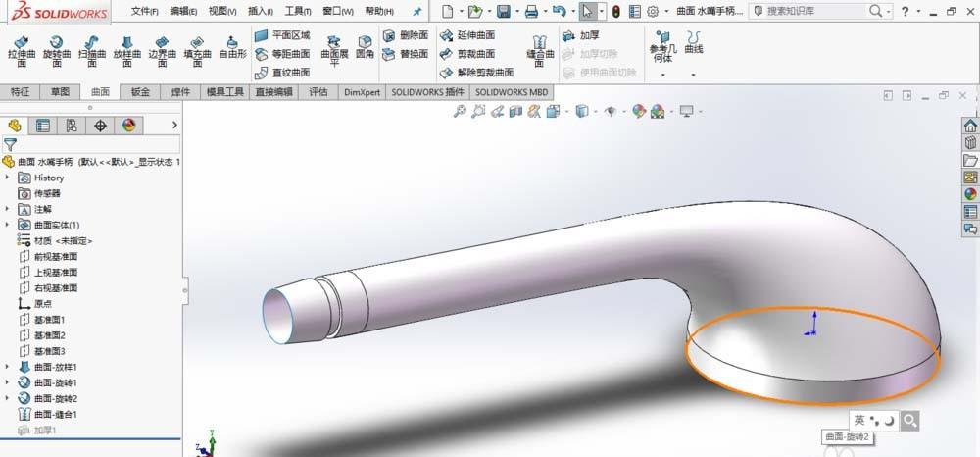
Task: Click the feature tree filter field
Action: point(90,145)
